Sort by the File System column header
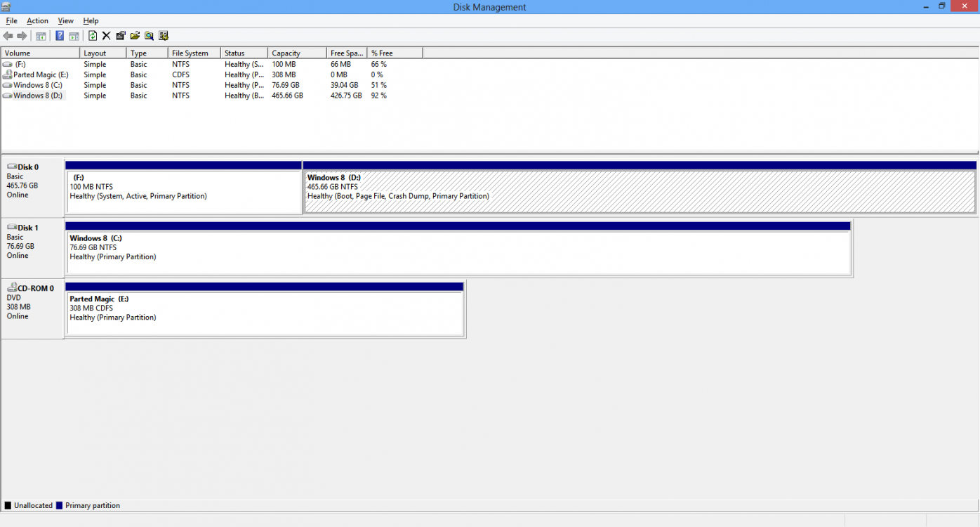Image resolution: width=980 pixels, height=527 pixels. 193,53
